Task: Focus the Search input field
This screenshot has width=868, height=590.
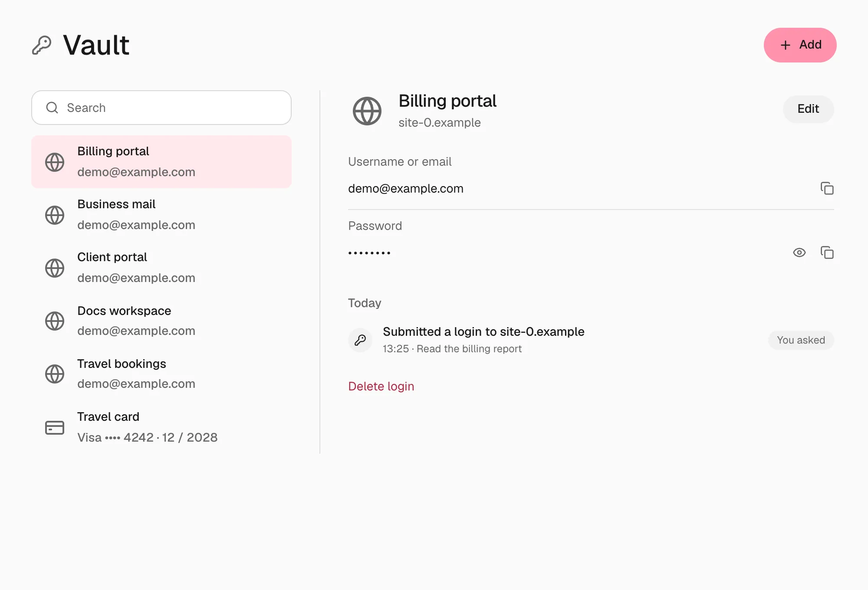Action: (161, 108)
